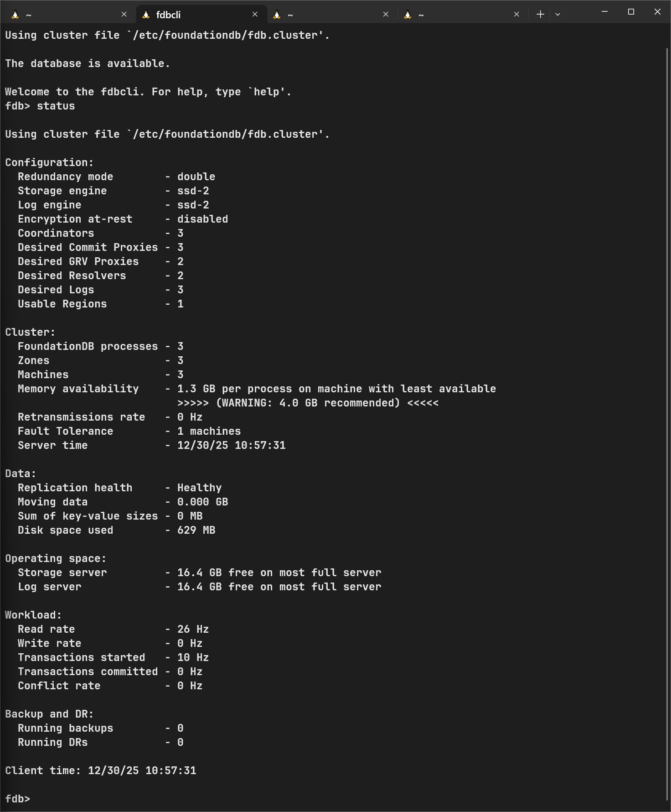Close the first ~ tab

click(124, 15)
